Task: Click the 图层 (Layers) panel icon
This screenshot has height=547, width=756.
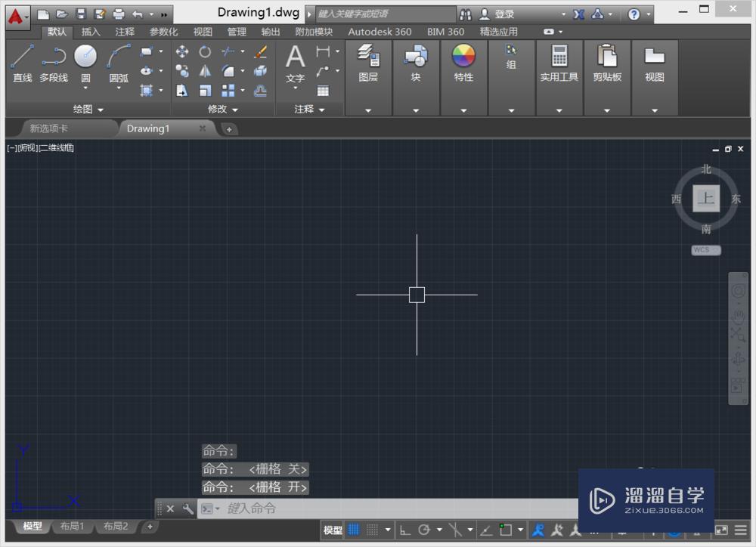Action: pyautogui.click(x=368, y=59)
